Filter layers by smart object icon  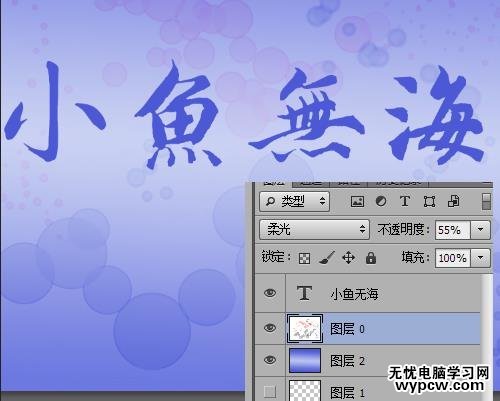coord(454,201)
